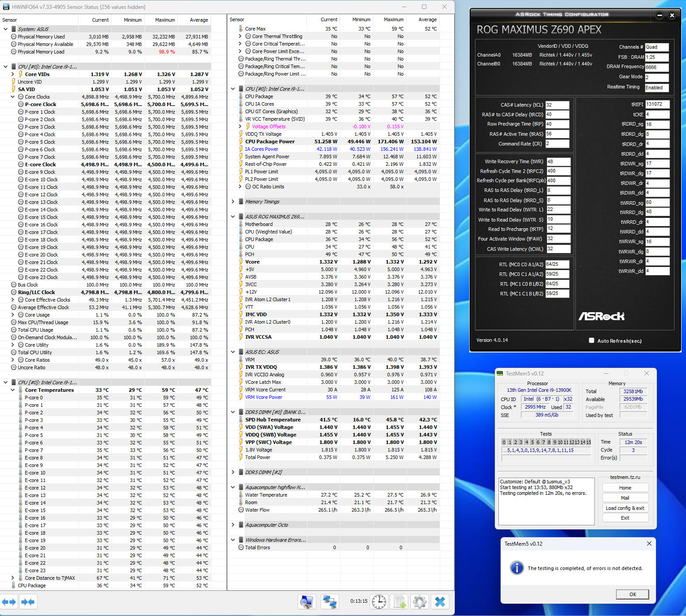This screenshot has height=616, width=686.
Task: Expand the OC Ratio Limits row
Action: (x=240, y=187)
